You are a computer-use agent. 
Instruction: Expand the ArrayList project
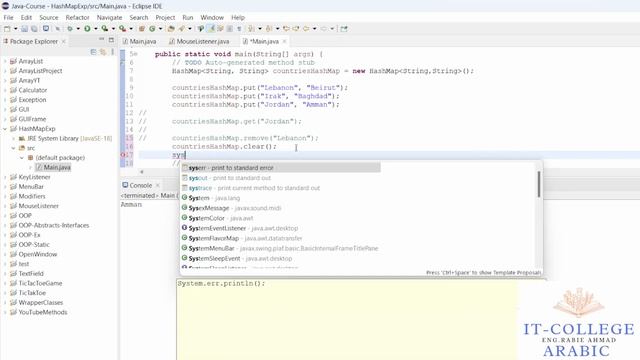coord(5,61)
